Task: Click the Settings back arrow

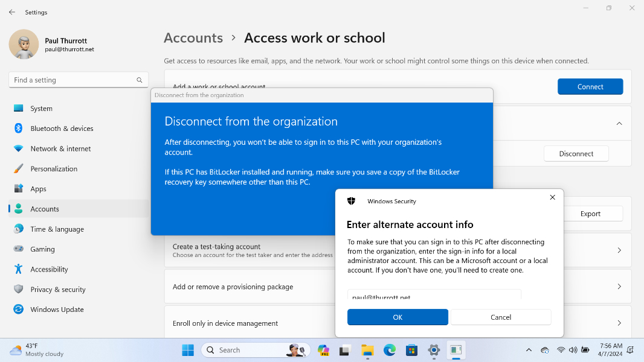Action: 12,12
